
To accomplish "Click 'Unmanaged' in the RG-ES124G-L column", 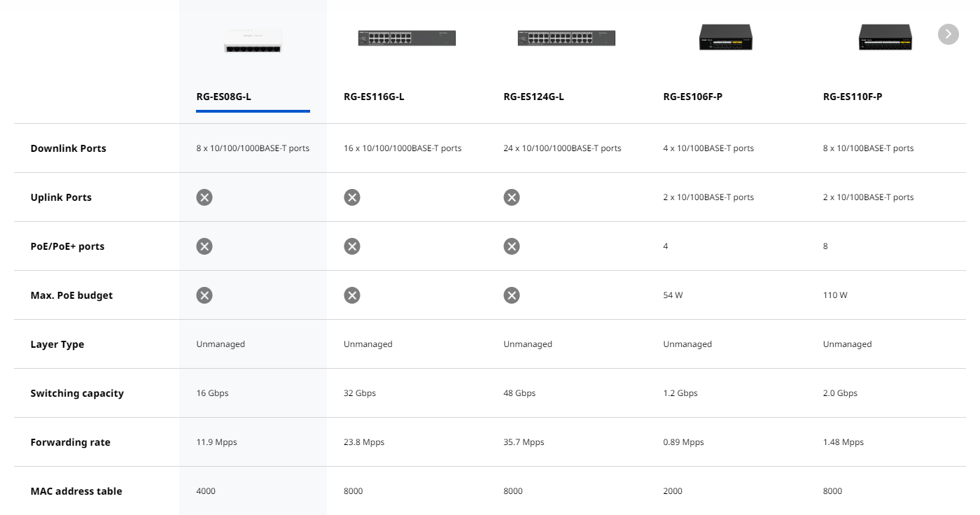I will pyautogui.click(x=528, y=344).
